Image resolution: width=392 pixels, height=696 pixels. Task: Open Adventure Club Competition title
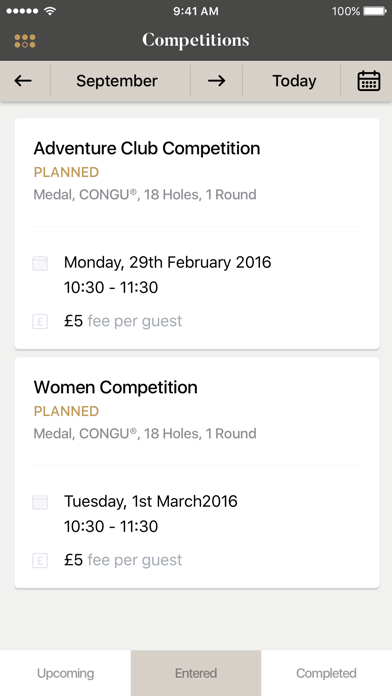(x=147, y=148)
